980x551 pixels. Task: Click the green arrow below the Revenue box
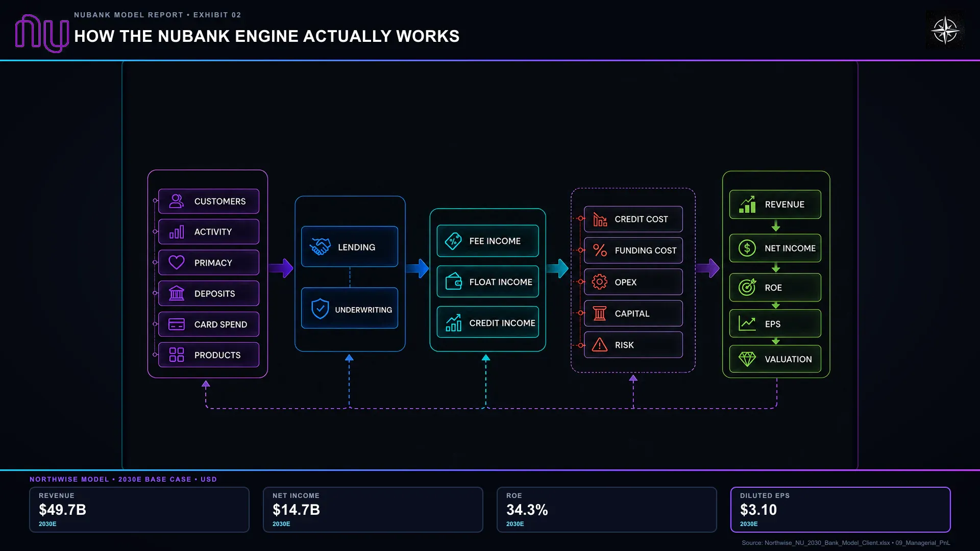(776, 226)
